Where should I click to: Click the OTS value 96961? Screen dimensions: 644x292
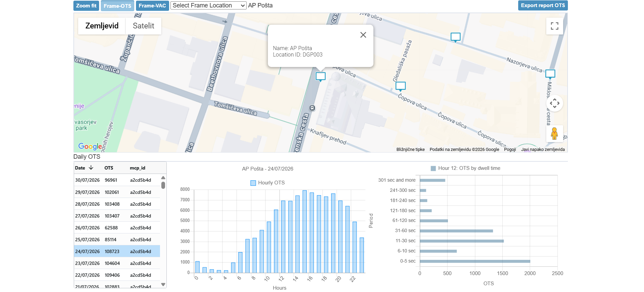[x=111, y=180]
